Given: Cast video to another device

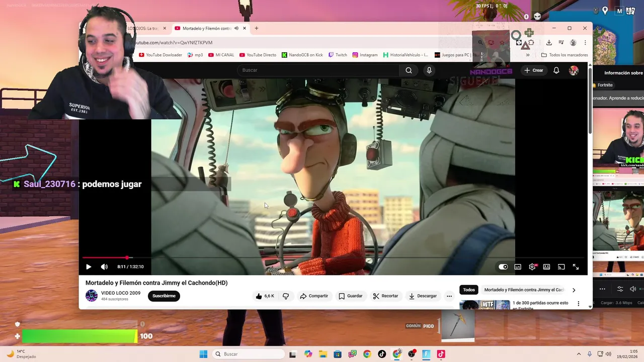Looking at the screenshot, I should (561, 267).
